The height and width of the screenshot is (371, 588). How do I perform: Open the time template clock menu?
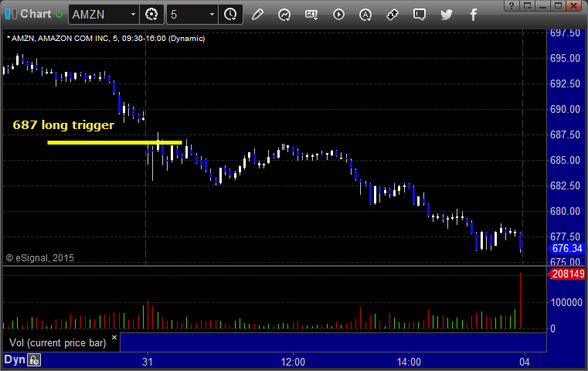click(230, 15)
